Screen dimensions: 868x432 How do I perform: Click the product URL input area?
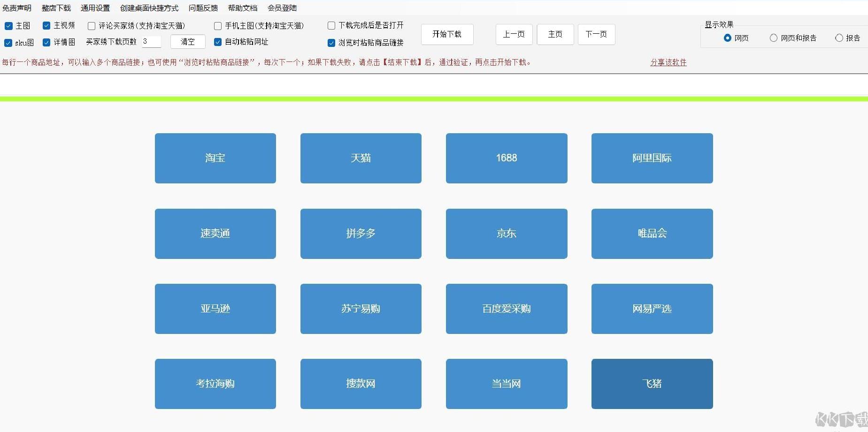[434, 85]
